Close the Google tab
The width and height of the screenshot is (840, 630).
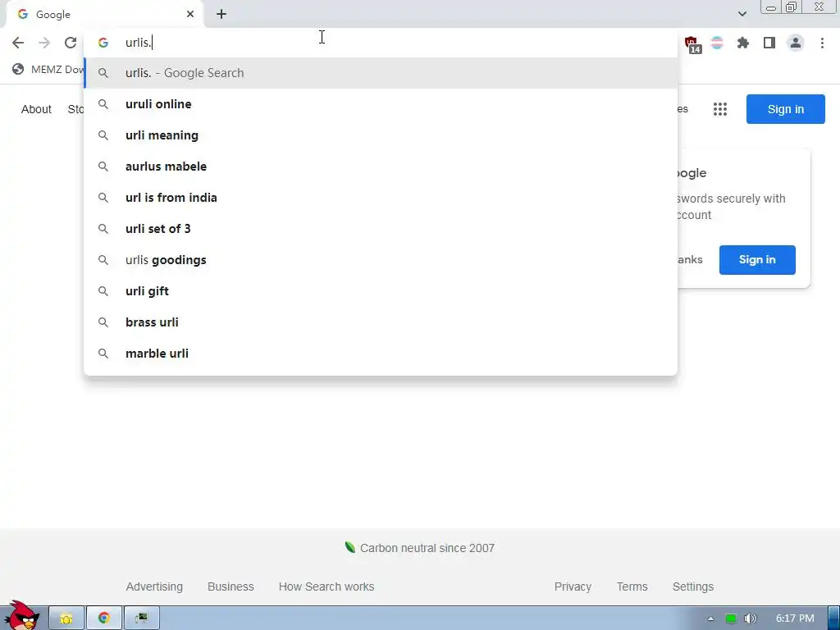(190, 15)
